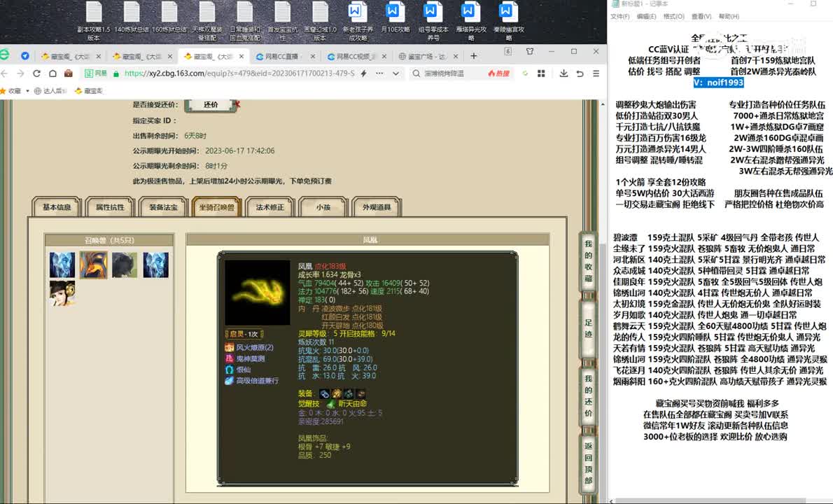Click the 收藏 star bookmark button
833x504 pixels.
tap(10, 91)
